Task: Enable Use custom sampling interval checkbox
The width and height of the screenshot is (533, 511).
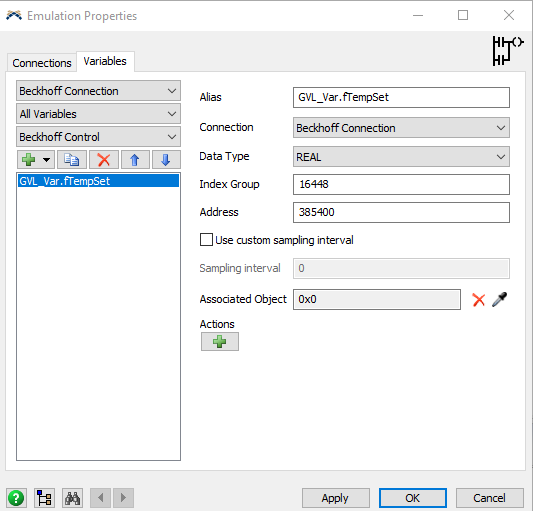Action: 206,240
